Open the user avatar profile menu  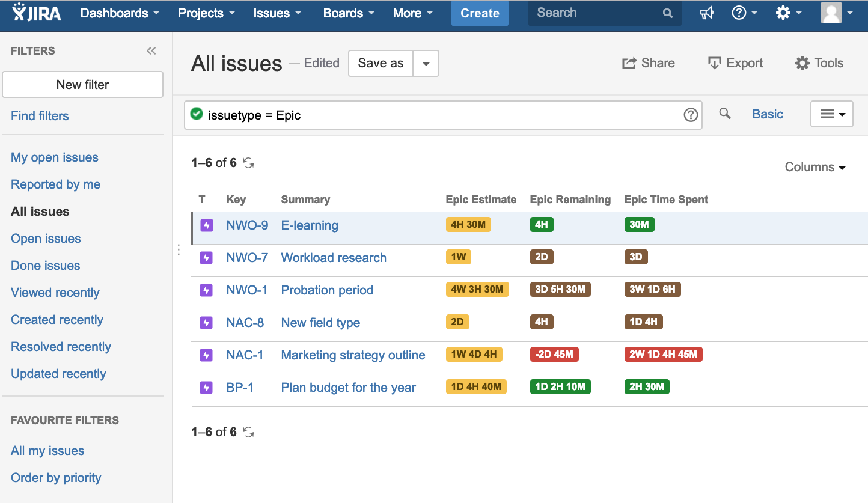click(837, 13)
